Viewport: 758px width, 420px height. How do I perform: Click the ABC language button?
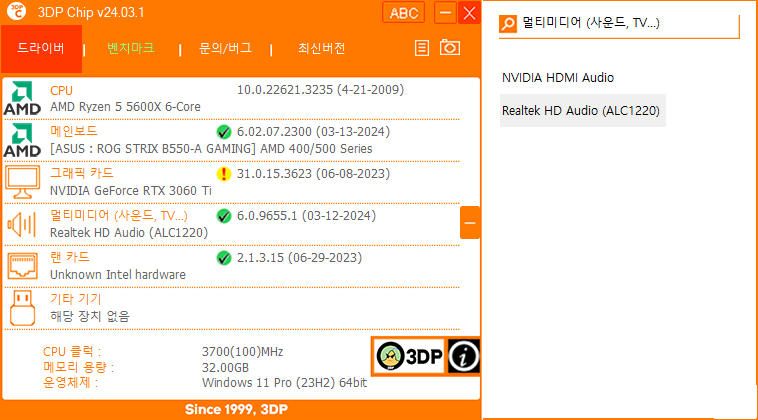pos(403,13)
